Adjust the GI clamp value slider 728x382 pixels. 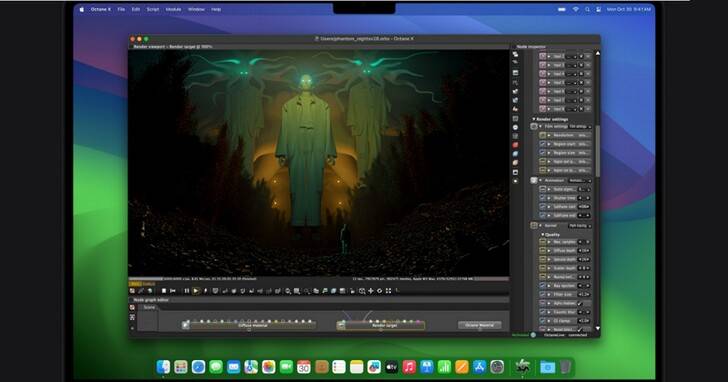[x=584, y=321]
